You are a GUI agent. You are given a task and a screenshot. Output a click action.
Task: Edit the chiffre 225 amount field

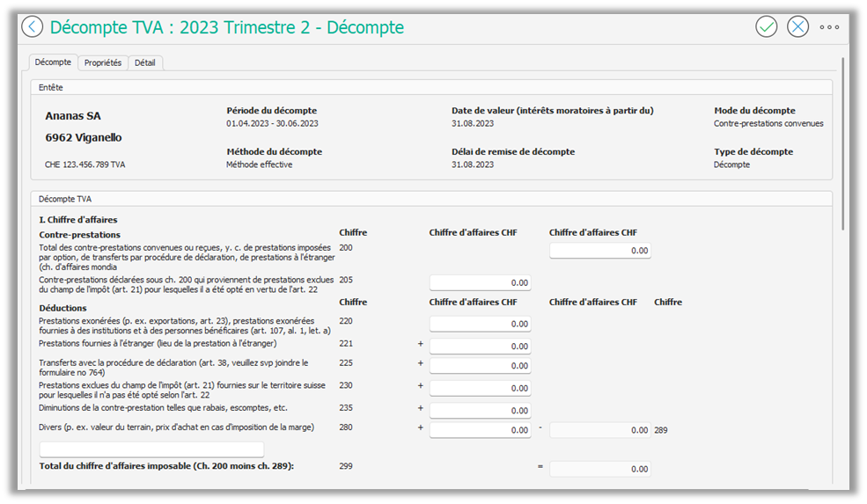coord(480,366)
